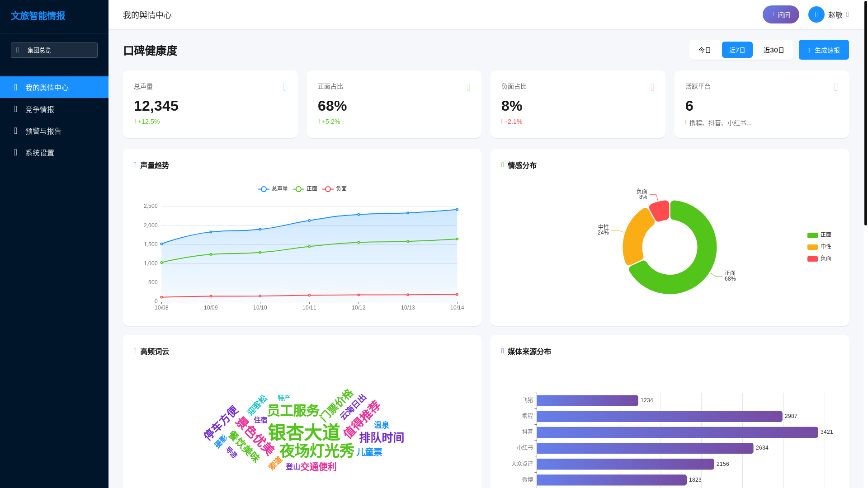The image size is (868, 488).
Task: Click the 文旅智能情报 logo
Action: point(38,16)
